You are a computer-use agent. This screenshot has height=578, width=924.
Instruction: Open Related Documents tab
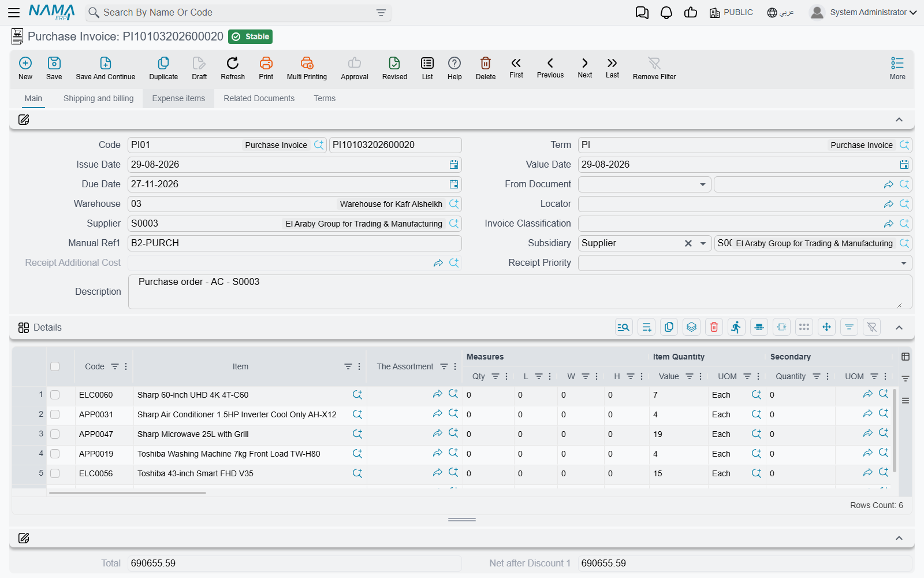point(259,98)
